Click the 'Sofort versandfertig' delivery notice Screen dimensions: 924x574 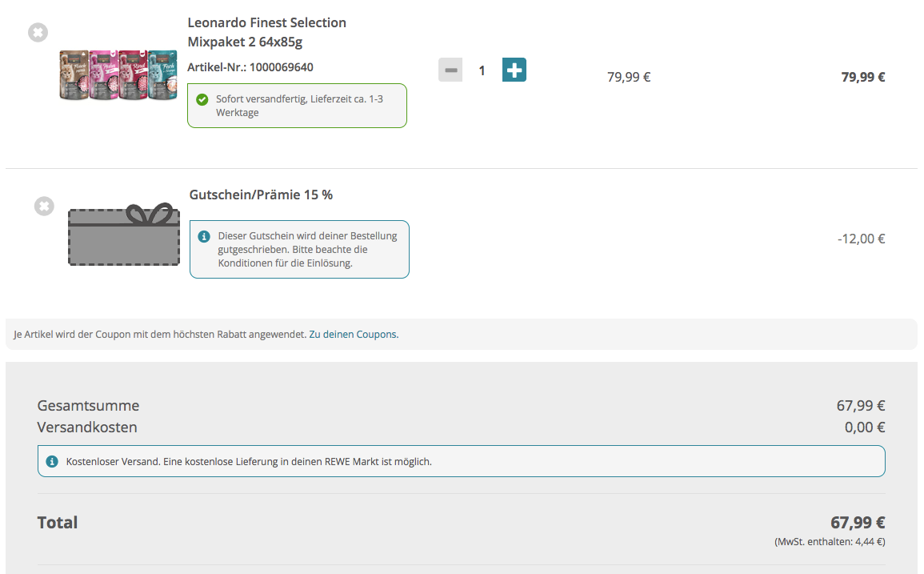click(297, 106)
